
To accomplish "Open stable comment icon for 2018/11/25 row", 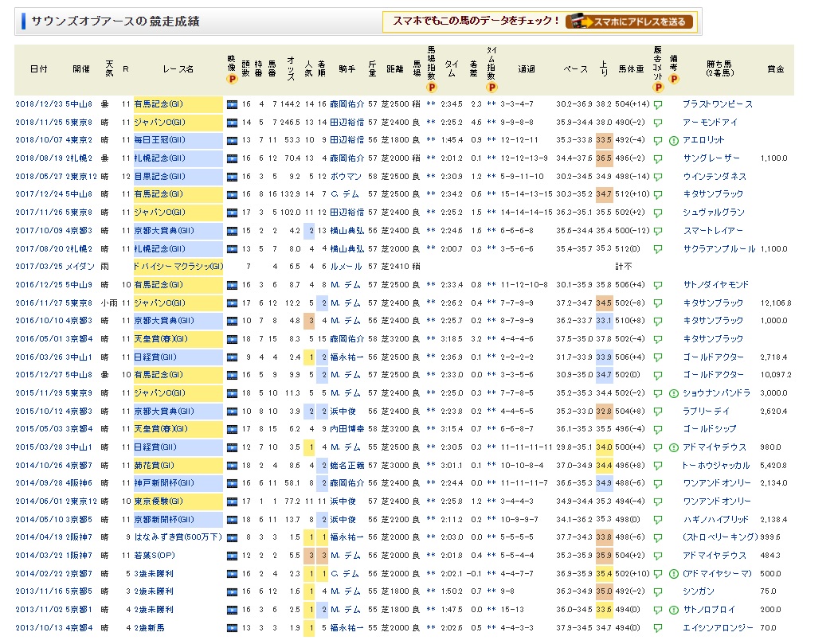I will (658, 123).
